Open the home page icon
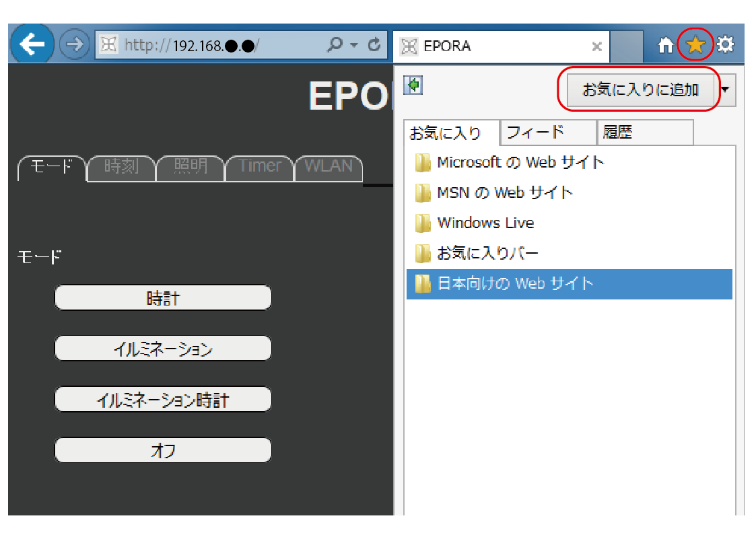Viewport: 756px width, 541px height. [x=665, y=46]
